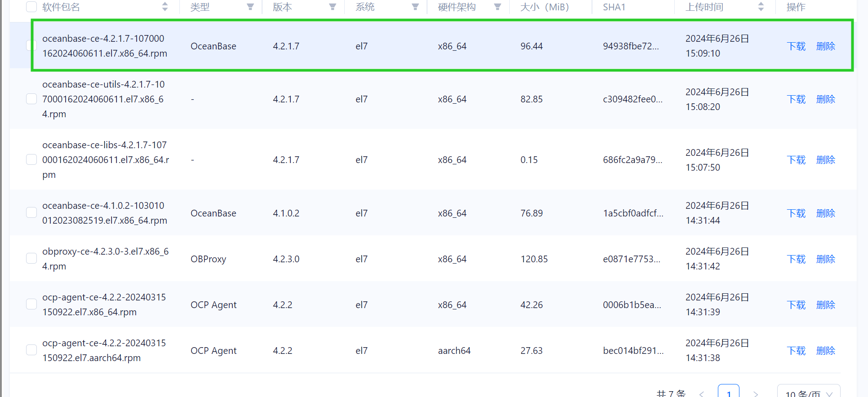Check the oceanbase-ce-4.1.0.2 package row
The image size is (868, 397).
coord(31,212)
